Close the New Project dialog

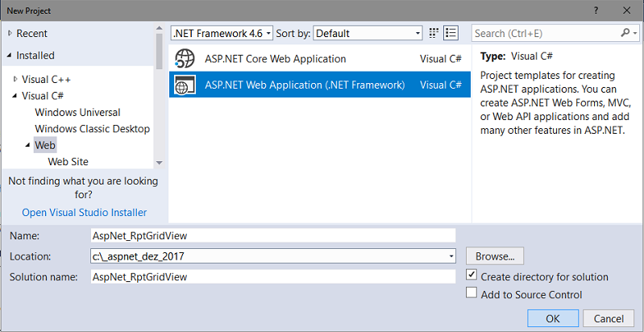pos(627,10)
